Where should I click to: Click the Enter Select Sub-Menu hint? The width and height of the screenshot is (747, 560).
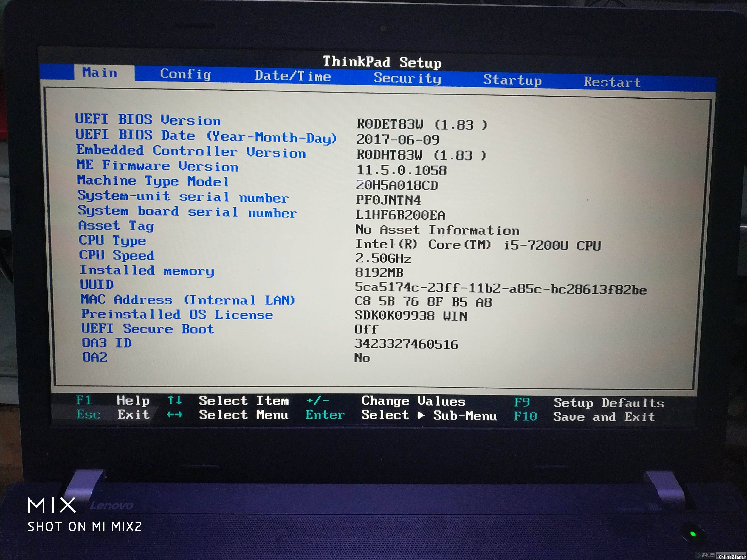(401, 415)
